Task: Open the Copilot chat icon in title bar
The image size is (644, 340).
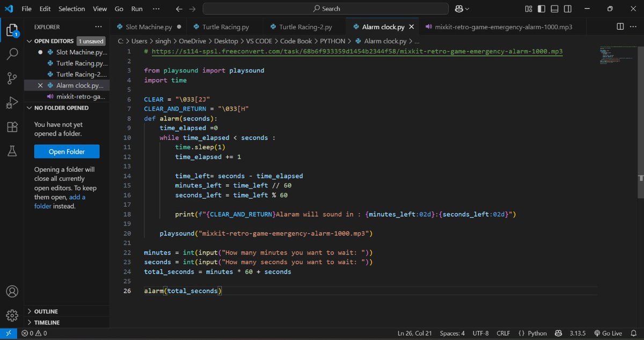Action: click(x=459, y=9)
